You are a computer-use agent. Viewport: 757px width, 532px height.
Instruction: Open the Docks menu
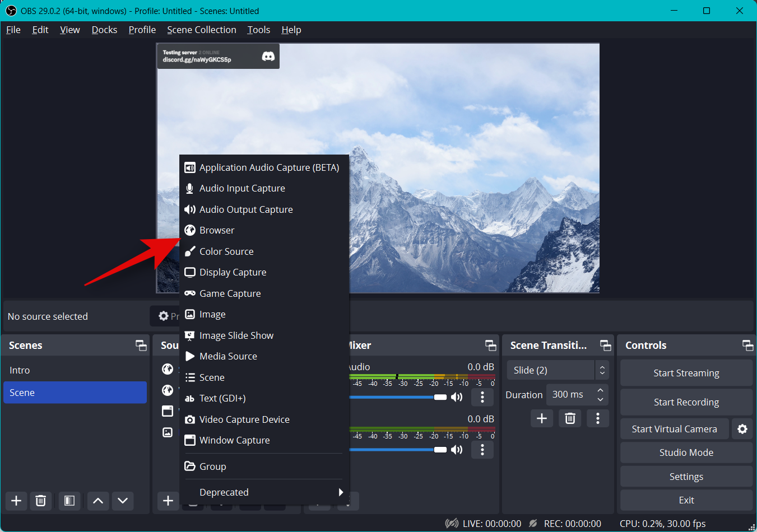105,30
